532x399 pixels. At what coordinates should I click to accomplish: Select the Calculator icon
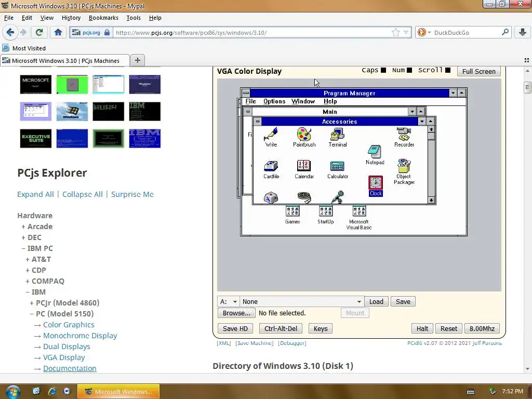(x=338, y=169)
